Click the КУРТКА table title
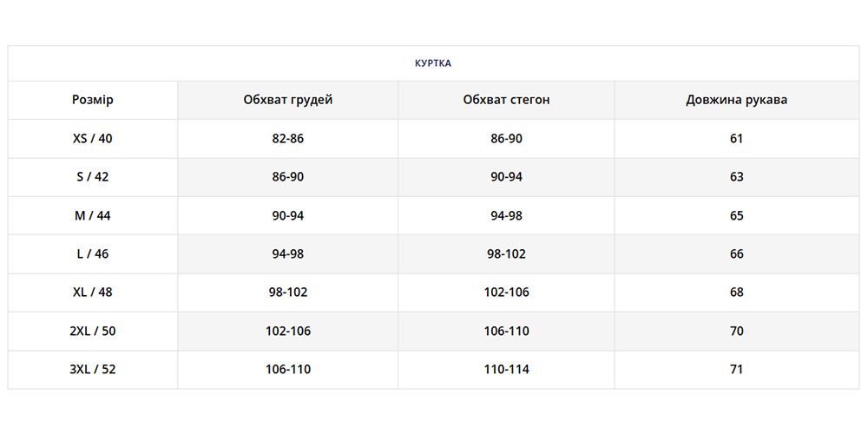This screenshot has width=868, height=434. [x=433, y=63]
